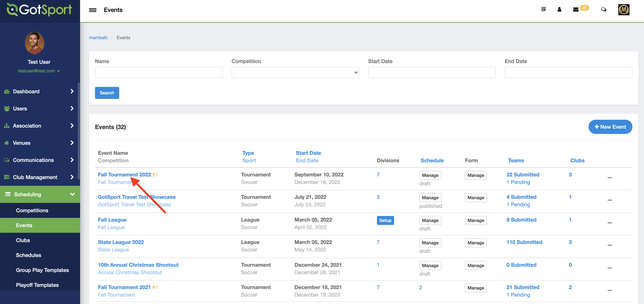The height and width of the screenshot is (304, 644).
Task: Click megaphone icon beside Fall Tournament 2022
Action: click(155, 175)
